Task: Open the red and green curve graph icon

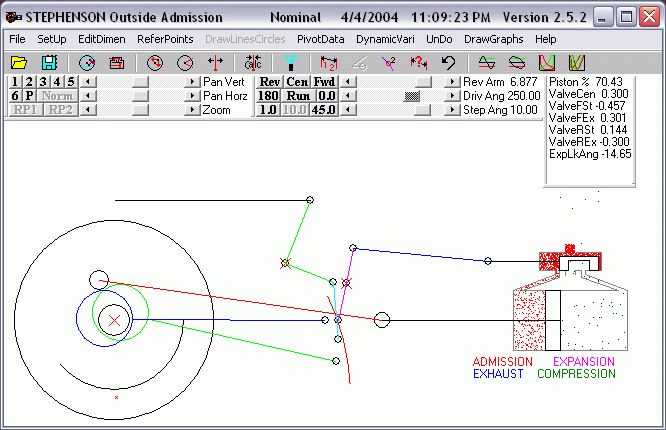Action: [547, 63]
